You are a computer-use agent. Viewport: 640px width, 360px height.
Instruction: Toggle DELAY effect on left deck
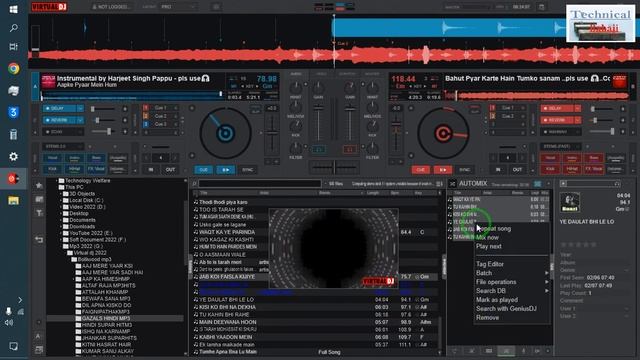tap(60, 109)
